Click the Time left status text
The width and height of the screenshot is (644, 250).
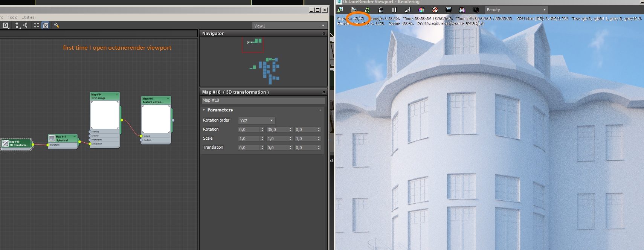(485, 18)
